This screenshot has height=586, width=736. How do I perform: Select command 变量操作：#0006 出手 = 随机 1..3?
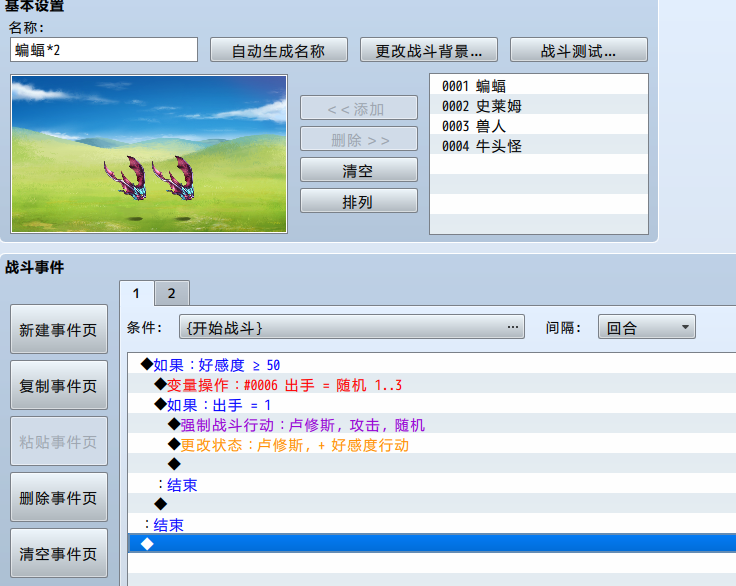coord(432,385)
